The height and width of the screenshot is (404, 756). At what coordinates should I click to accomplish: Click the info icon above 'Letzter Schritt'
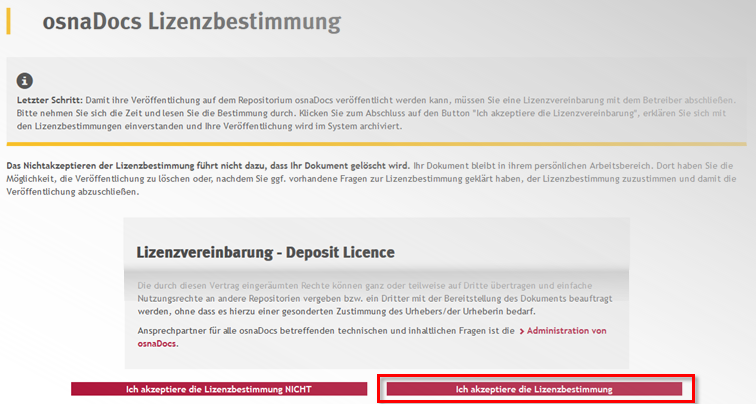click(x=25, y=81)
